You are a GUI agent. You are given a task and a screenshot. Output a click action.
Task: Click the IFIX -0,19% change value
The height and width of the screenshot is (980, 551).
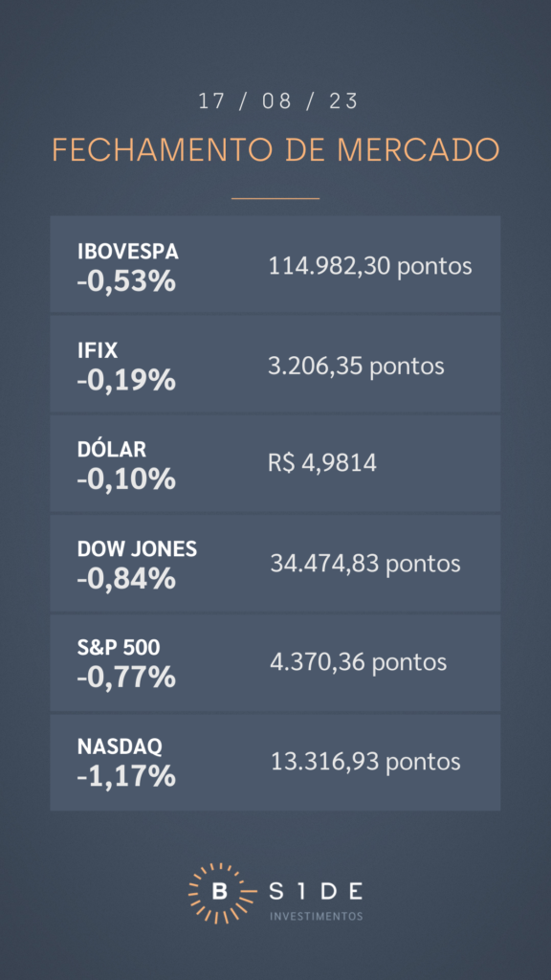[x=127, y=381]
